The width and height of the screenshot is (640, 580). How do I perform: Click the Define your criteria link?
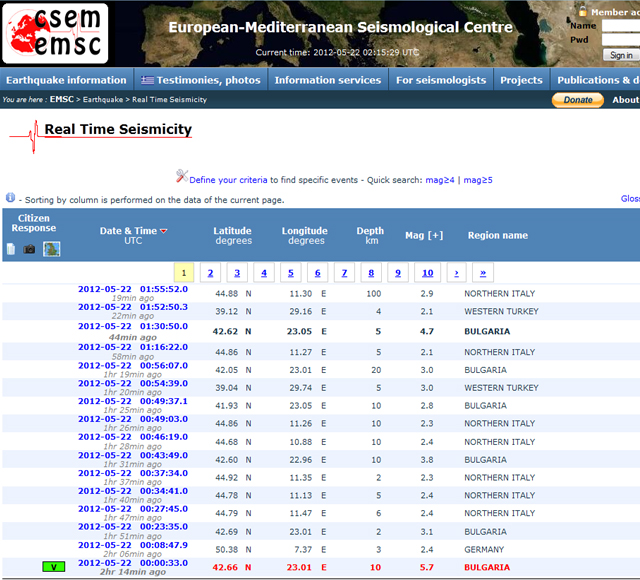(x=228, y=180)
